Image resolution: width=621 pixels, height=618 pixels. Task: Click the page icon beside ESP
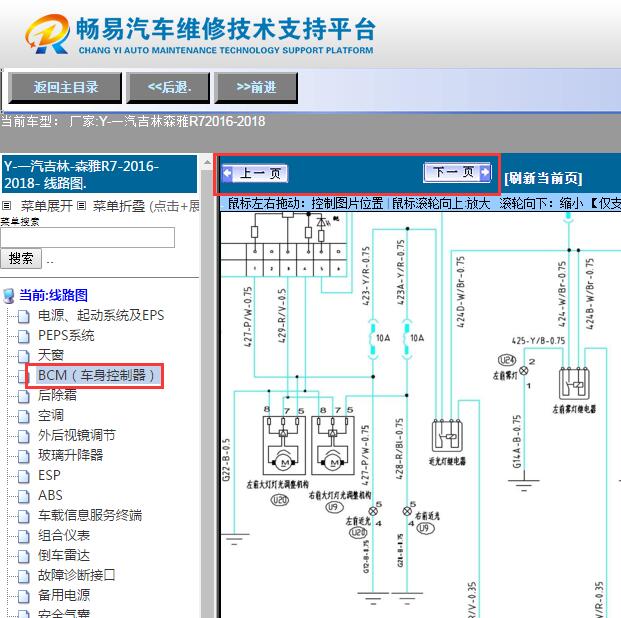24,476
